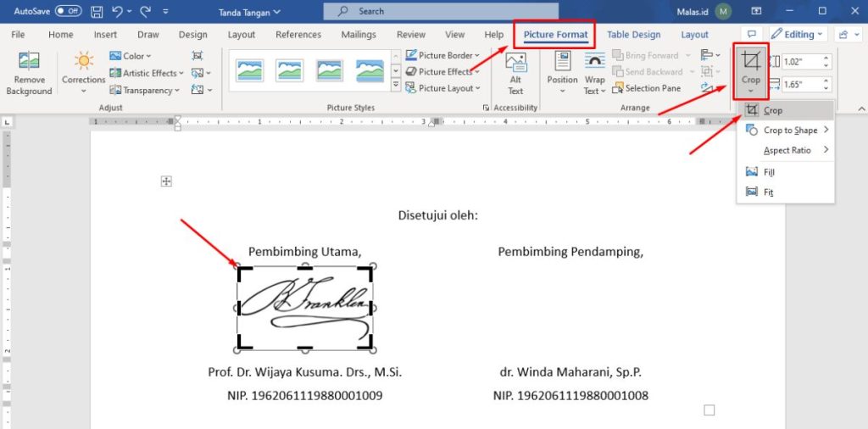
Task: Switch to the Design tab
Action: [192, 34]
